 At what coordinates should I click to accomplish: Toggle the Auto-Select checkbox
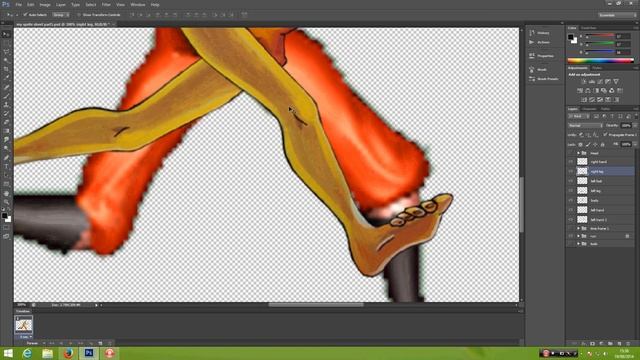click(25, 15)
